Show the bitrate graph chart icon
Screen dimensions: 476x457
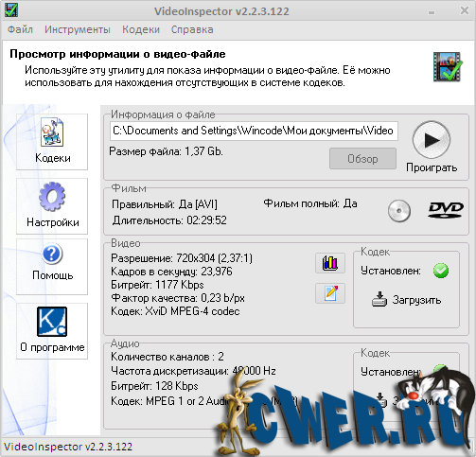[x=330, y=263]
